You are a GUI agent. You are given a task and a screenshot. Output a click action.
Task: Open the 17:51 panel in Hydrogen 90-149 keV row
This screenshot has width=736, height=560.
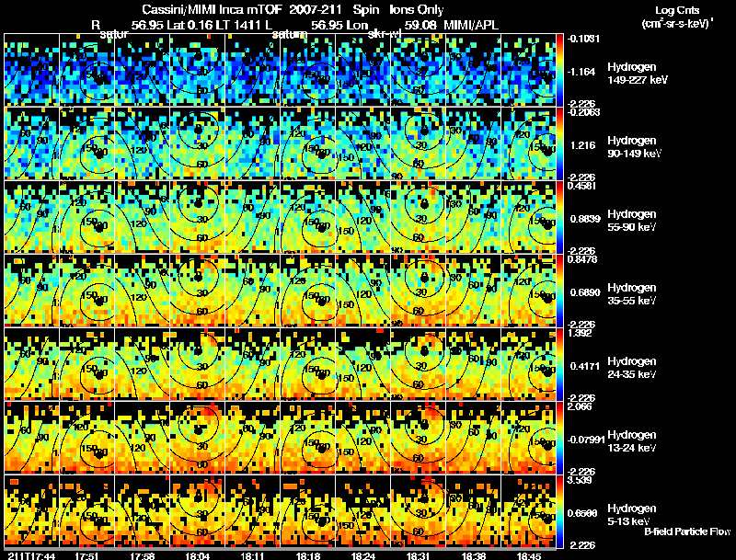[86, 143]
